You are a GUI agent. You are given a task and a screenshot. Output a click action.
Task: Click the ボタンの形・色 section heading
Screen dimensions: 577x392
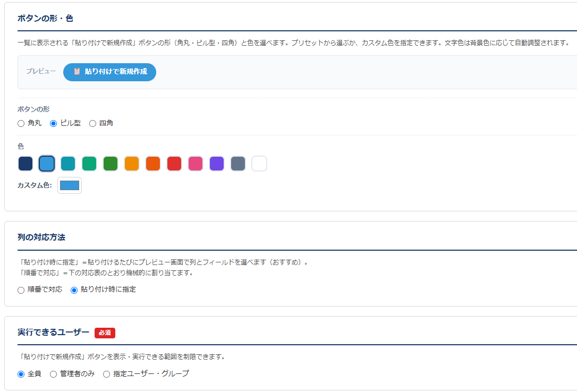point(45,19)
